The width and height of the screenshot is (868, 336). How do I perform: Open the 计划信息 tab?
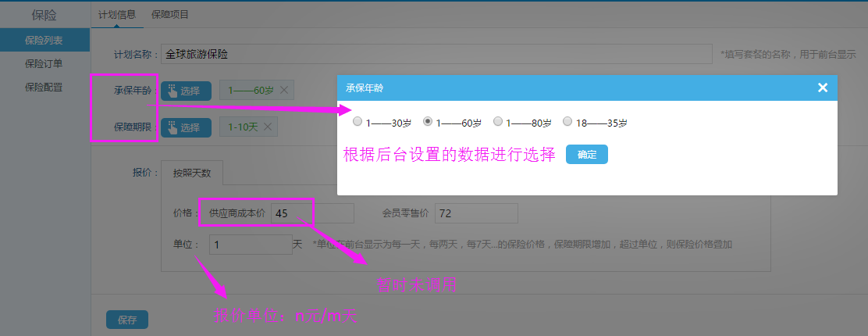116,14
